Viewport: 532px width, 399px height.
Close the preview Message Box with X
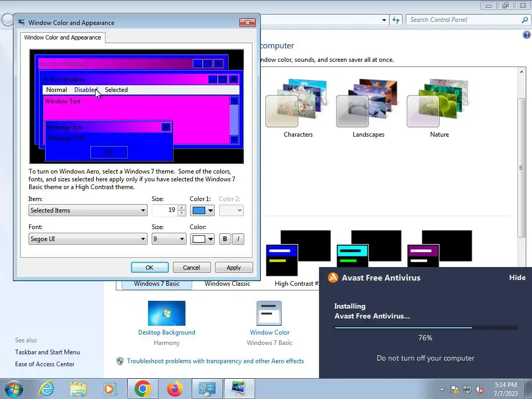click(x=166, y=127)
